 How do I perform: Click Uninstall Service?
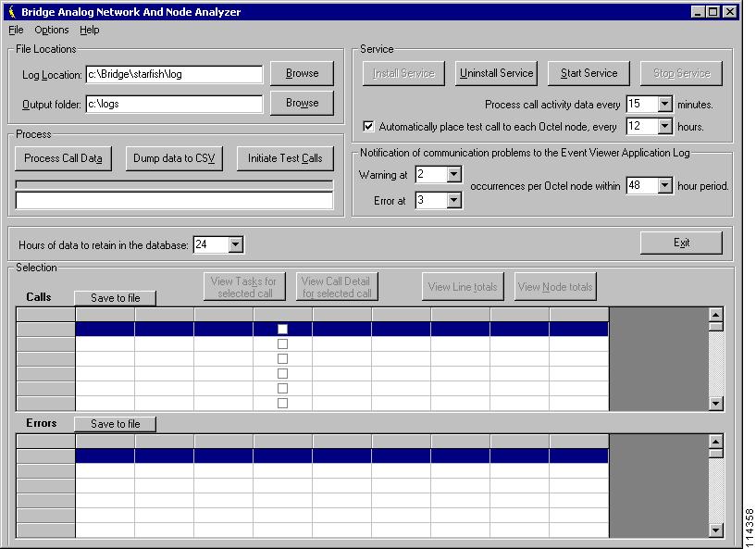pos(496,73)
